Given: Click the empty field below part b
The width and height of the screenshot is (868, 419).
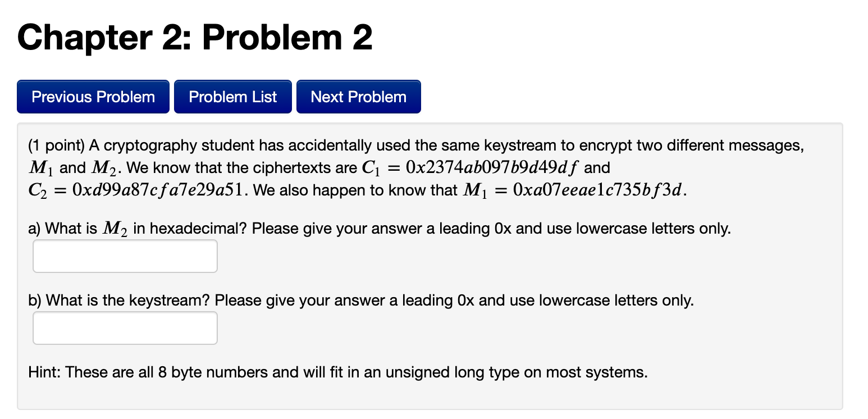Looking at the screenshot, I should click(x=125, y=327).
